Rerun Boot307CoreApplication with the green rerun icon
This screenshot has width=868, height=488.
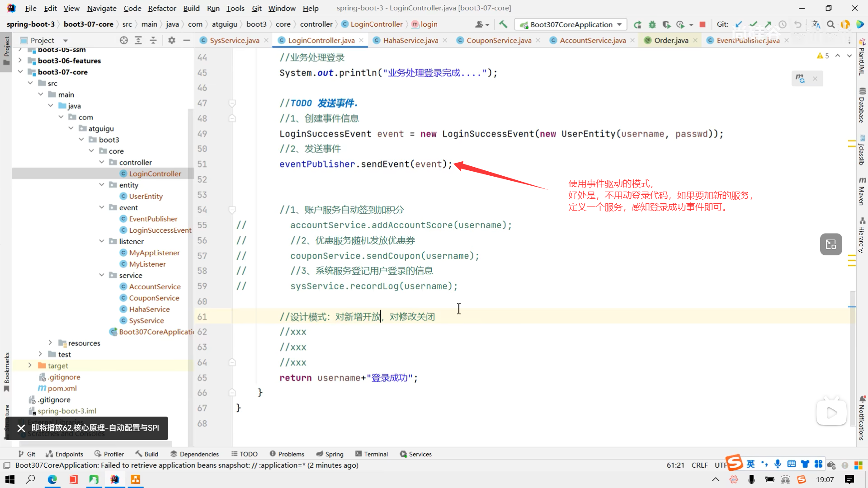tap(637, 24)
